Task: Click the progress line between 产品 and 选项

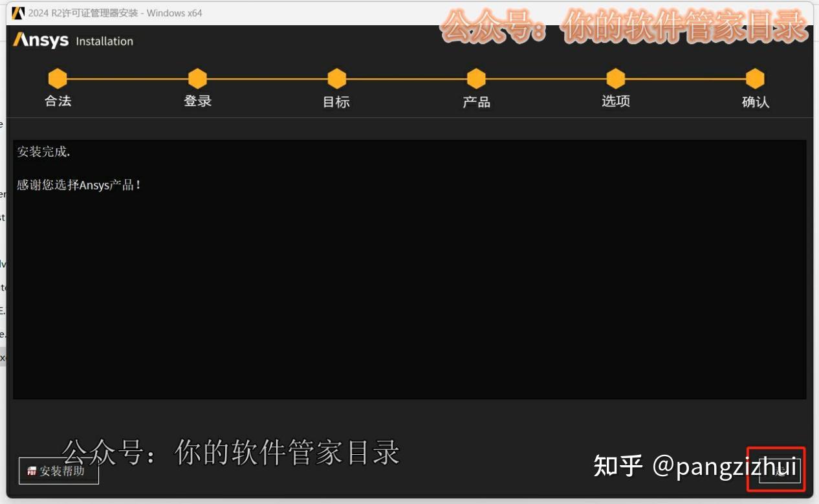Action: 546,78
